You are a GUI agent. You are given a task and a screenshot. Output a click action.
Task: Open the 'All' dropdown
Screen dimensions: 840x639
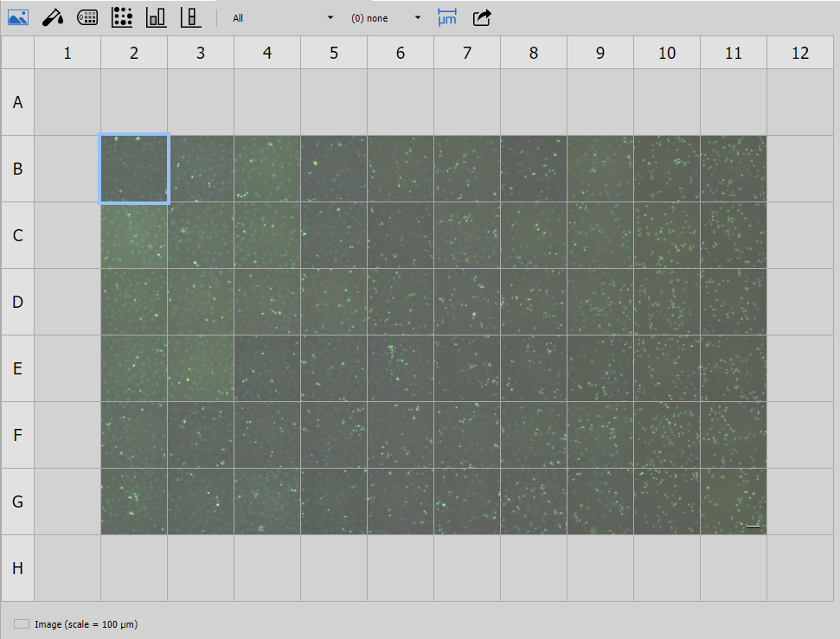[282, 18]
